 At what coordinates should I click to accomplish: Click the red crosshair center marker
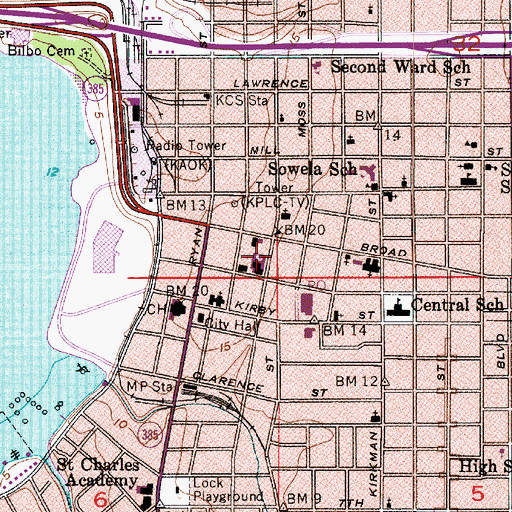point(256,256)
